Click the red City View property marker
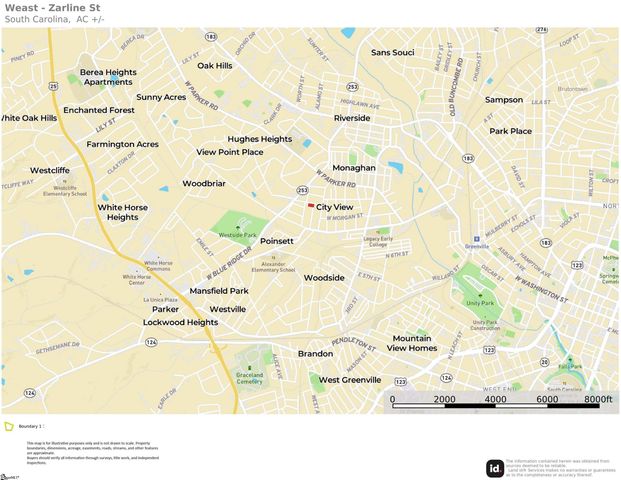This screenshot has height=480, width=621. click(x=311, y=206)
